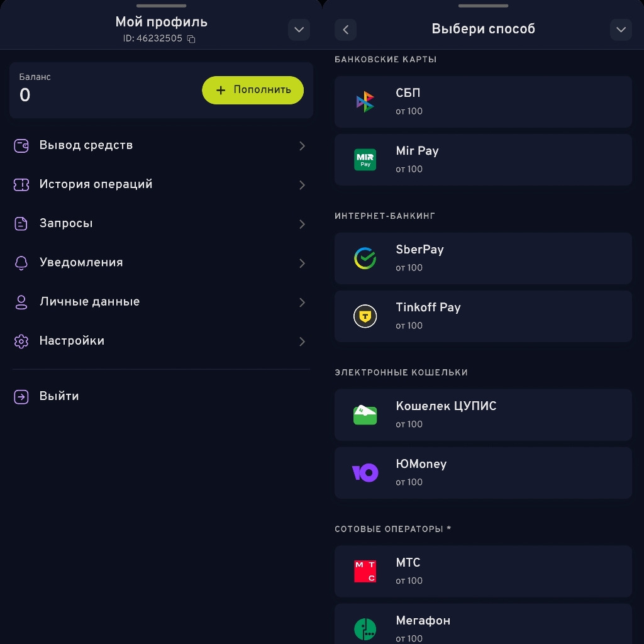The height and width of the screenshot is (644, 644).
Task: Click the Mir Pay logo icon
Action: (365, 160)
